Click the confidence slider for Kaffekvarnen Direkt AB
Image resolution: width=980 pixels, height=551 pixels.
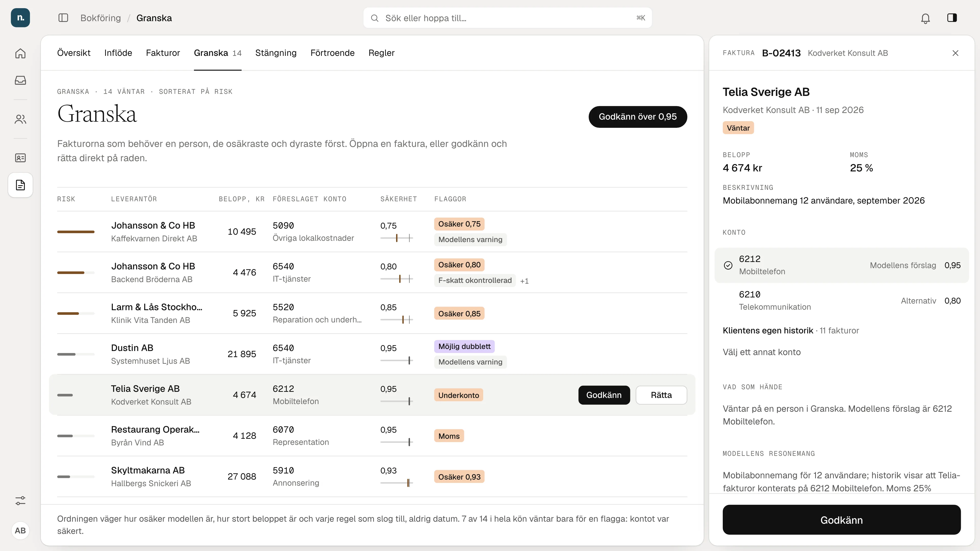[x=396, y=238]
